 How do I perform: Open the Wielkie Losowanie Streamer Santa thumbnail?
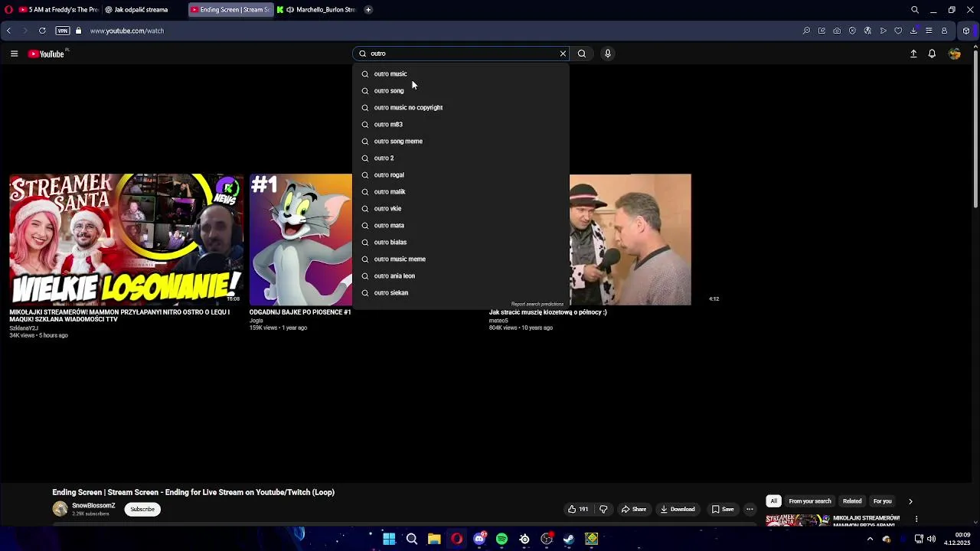click(x=126, y=239)
